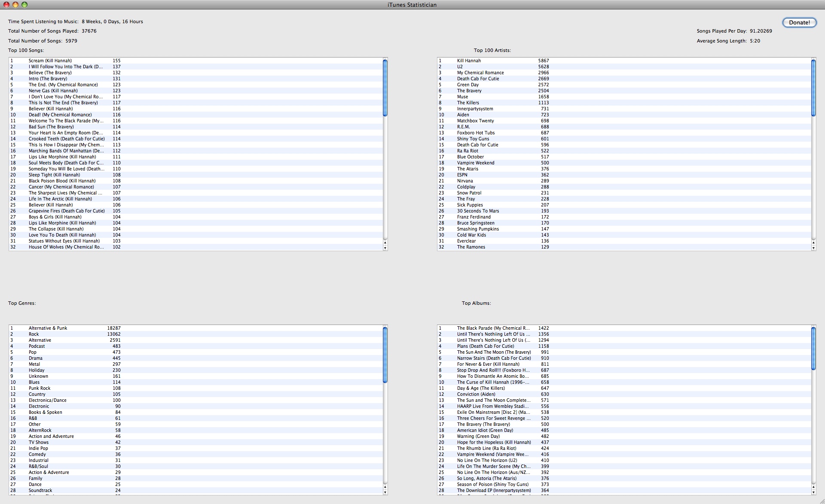This screenshot has height=504, width=825.
Task: Select artist row Innerpartysystem
Action: pos(624,109)
